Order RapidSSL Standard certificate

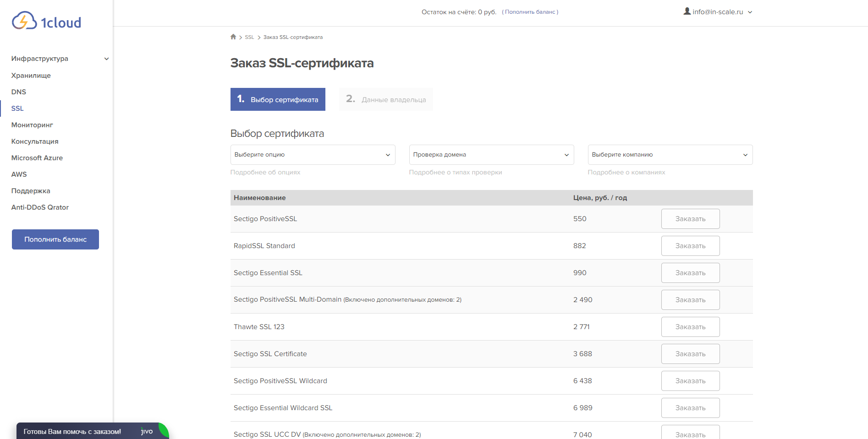[x=690, y=246]
